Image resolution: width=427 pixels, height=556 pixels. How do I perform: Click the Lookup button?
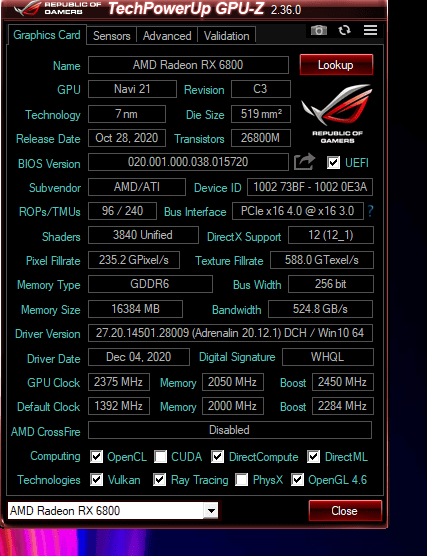pos(336,65)
